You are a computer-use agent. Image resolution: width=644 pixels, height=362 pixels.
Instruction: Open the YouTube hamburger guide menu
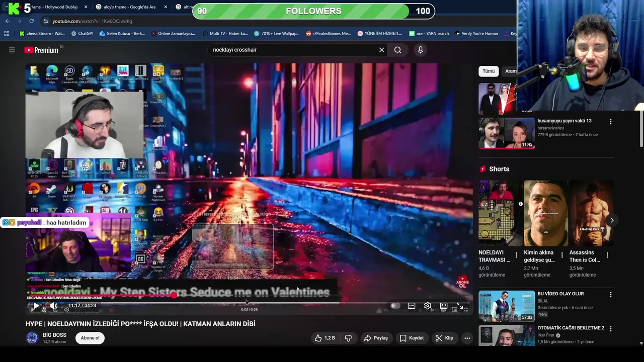pos(12,50)
